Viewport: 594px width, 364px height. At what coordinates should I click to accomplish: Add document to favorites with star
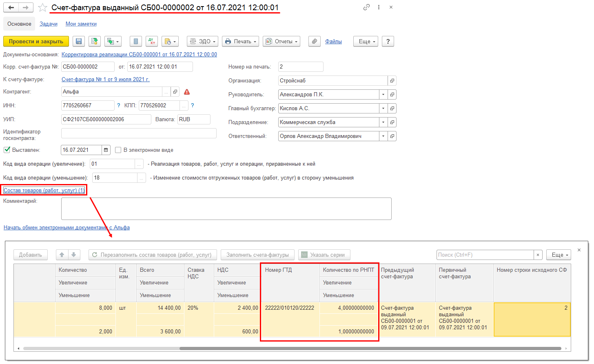[x=42, y=8]
